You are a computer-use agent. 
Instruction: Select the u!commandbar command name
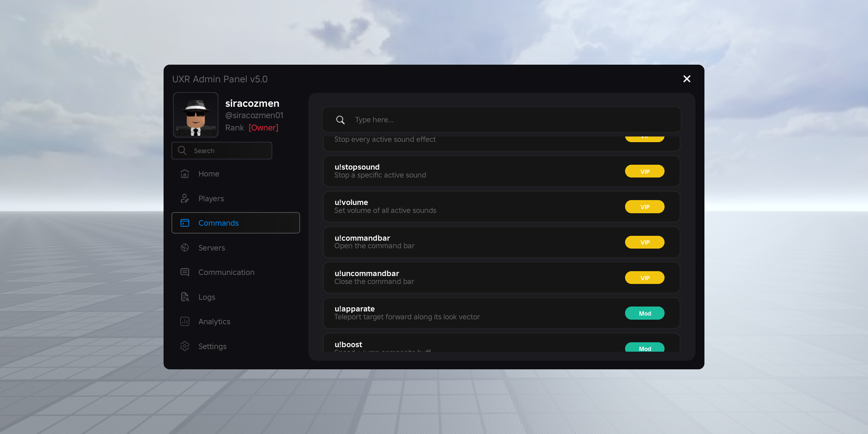point(362,238)
